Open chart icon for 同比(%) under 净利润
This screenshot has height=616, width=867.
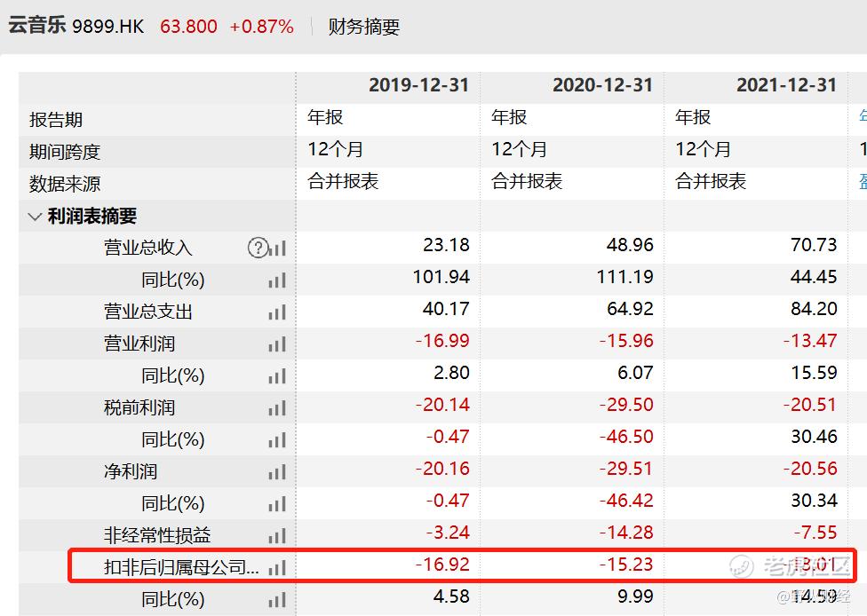277,504
